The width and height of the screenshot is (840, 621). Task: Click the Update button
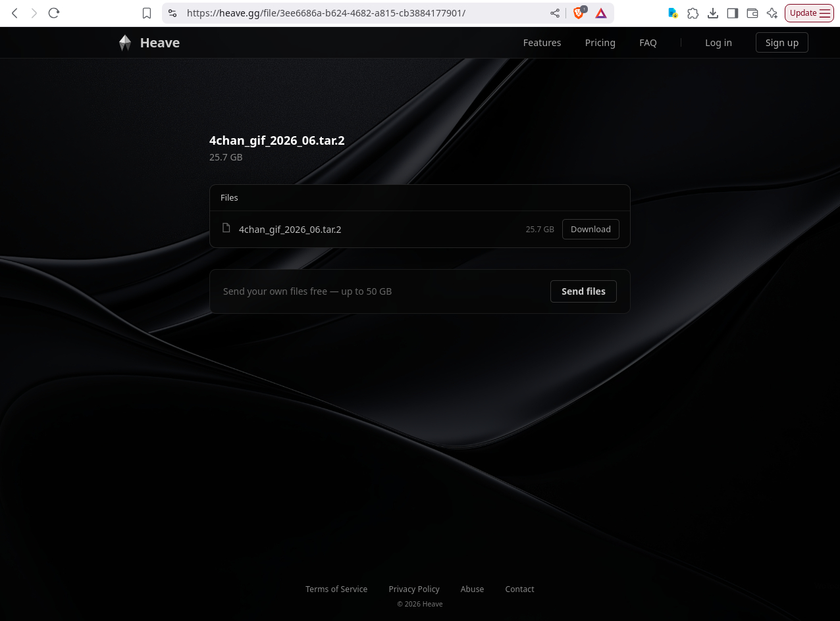click(x=809, y=13)
